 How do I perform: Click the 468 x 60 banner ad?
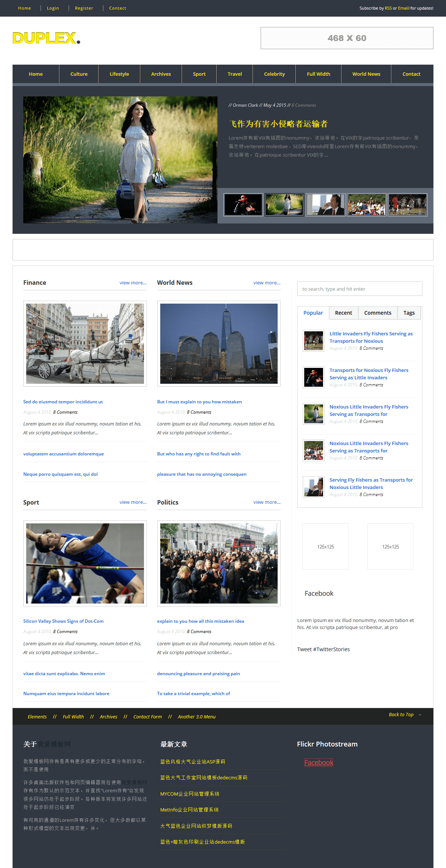pos(347,38)
